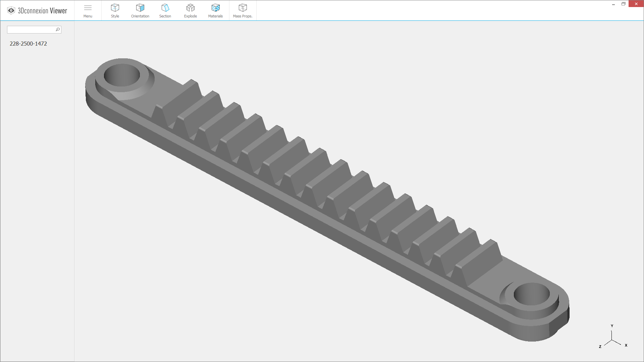Activate the Section tool
This screenshot has width=644, height=362.
pyautogui.click(x=165, y=11)
